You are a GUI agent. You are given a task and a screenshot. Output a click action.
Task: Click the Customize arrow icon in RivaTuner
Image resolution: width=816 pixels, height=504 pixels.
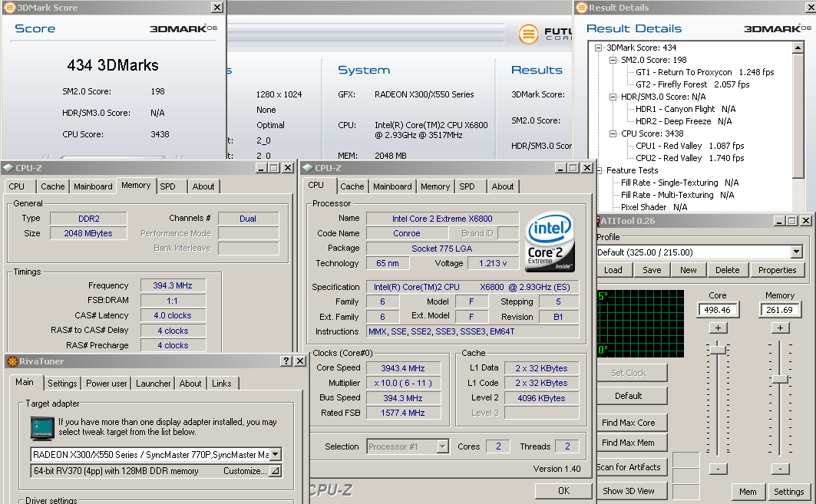(x=276, y=471)
